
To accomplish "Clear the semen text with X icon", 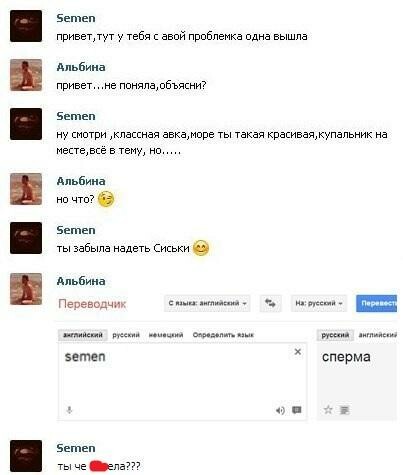I will pos(298,352).
